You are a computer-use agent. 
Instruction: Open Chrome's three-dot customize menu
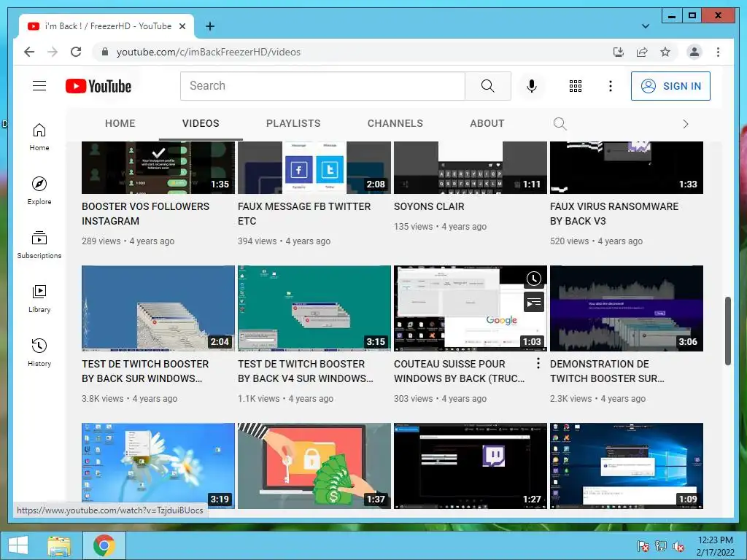(x=718, y=52)
